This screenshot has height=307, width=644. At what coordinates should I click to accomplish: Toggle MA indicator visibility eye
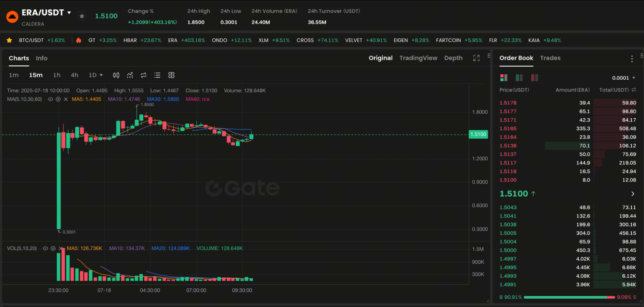[50, 99]
